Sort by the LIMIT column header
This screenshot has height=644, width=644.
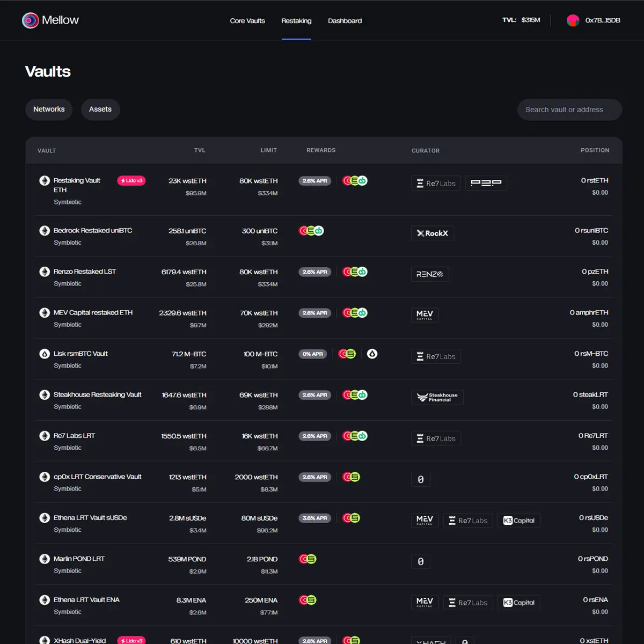269,151
